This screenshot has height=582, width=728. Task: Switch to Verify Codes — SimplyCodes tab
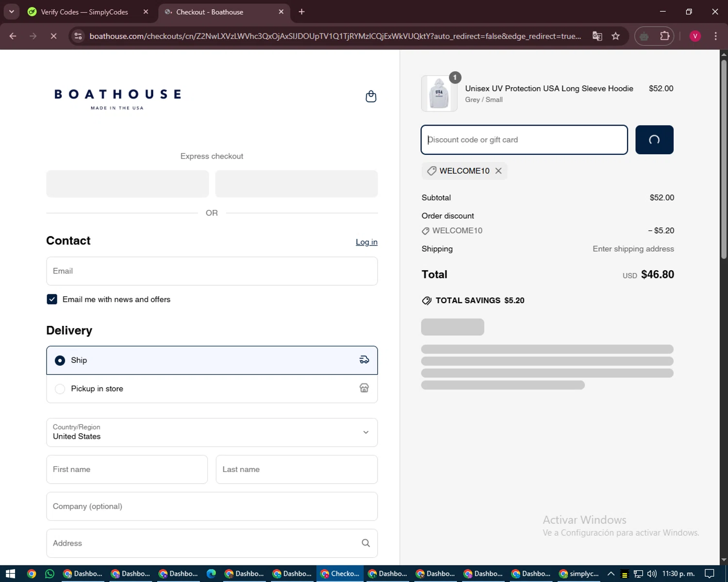tap(84, 12)
